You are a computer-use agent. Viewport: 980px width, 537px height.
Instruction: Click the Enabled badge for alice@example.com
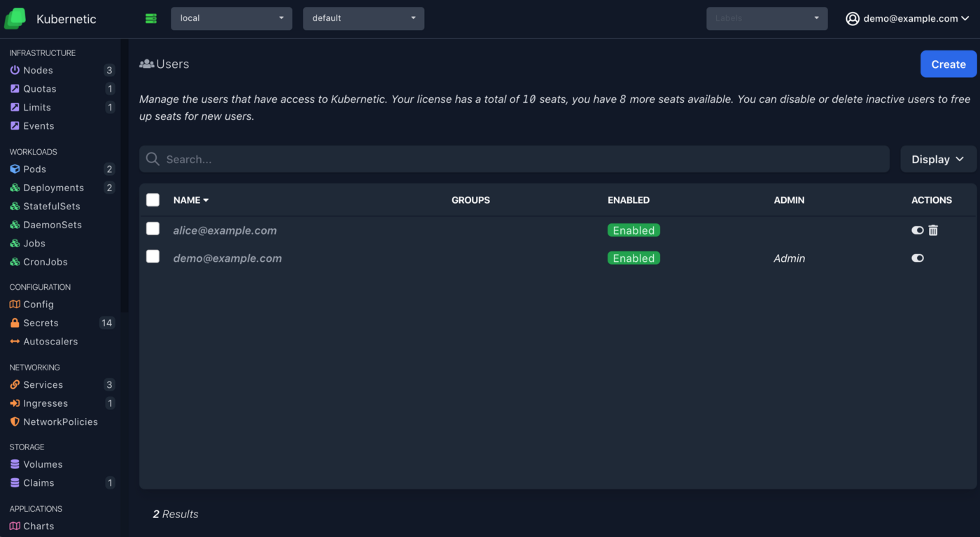click(x=633, y=230)
